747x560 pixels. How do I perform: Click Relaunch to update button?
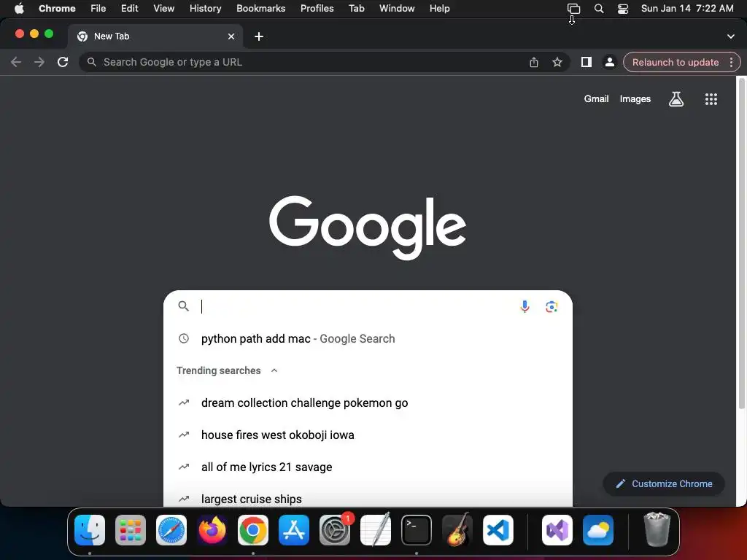click(x=675, y=63)
